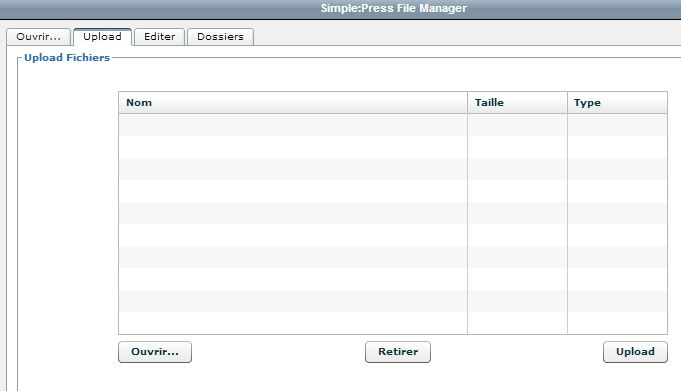Click the Upload button below the file list
The height and width of the screenshot is (391, 681).
coord(635,352)
